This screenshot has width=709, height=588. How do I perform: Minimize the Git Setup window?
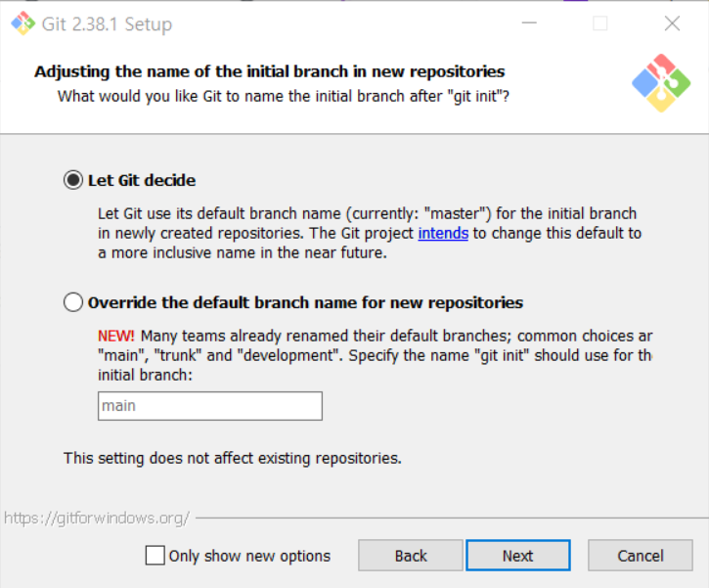[x=529, y=23]
